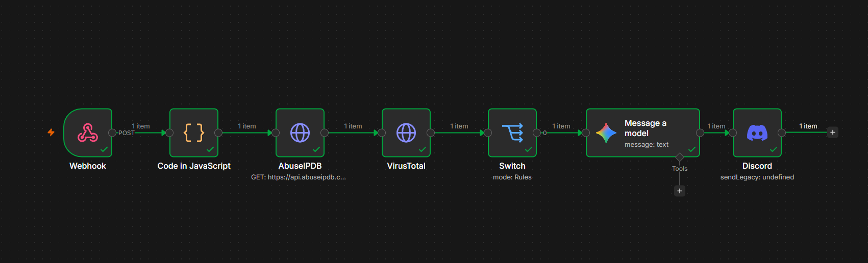Click the VirusTotal output connector
The height and width of the screenshot is (263, 868).
pos(431,133)
